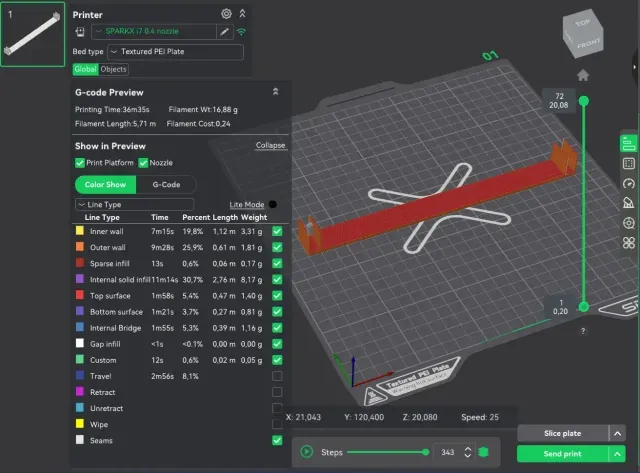The width and height of the screenshot is (640, 473).
Task: Click the right-edge panel expand arrow
Action: tap(635, 67)
